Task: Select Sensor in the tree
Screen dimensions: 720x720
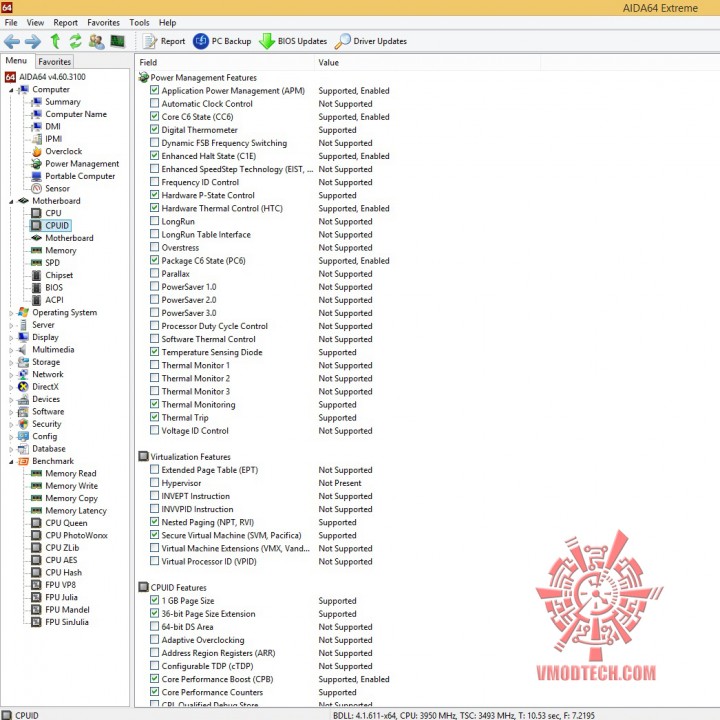Action: coord(51,188)
